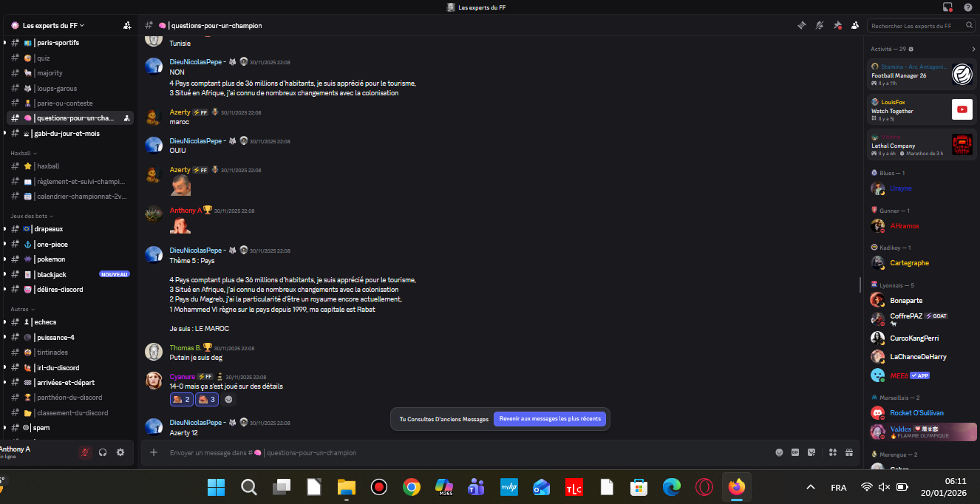This screenshot has width=980, height=504.
Task: Open Microsoft Teams from the taskbar
Action: point(476,487)
